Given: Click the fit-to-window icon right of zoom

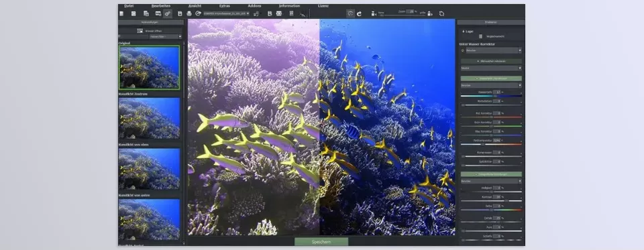Looking at the screenshot, I should (429, 13).
